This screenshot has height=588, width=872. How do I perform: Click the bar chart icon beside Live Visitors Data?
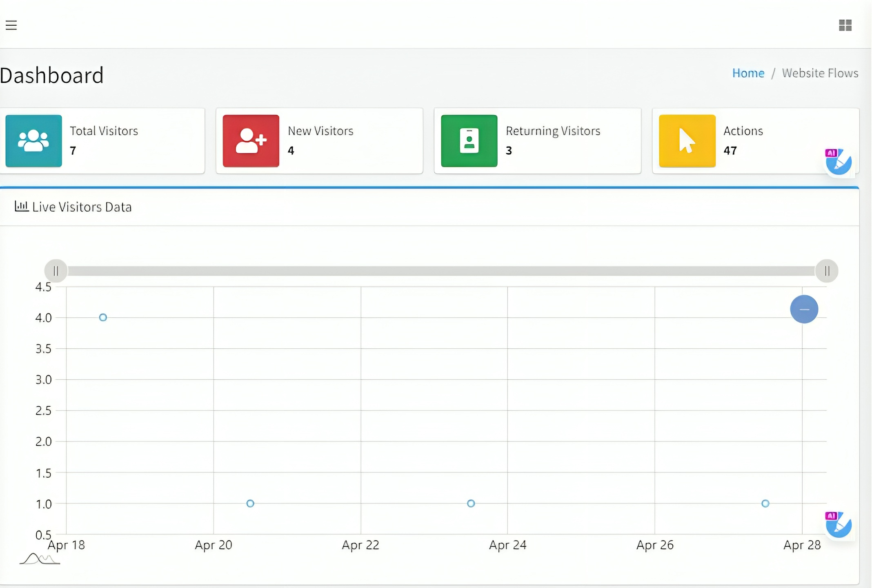[x=21, y=206]
